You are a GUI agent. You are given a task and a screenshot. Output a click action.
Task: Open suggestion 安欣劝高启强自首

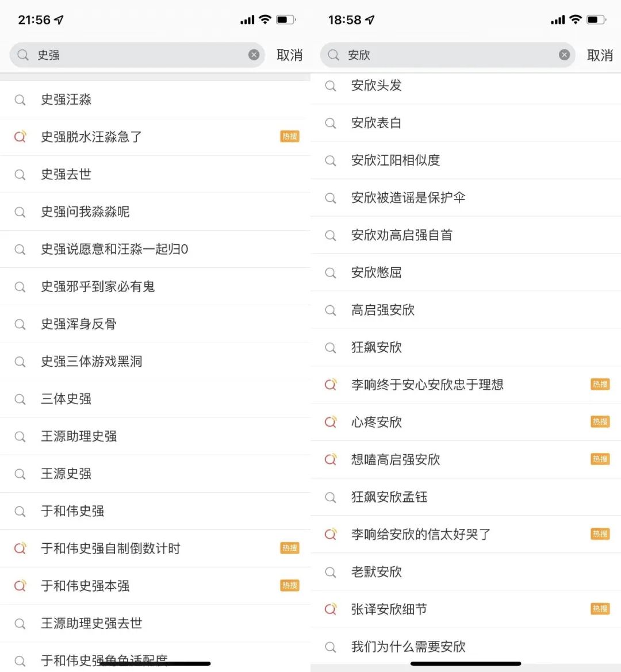pos(401,235)
